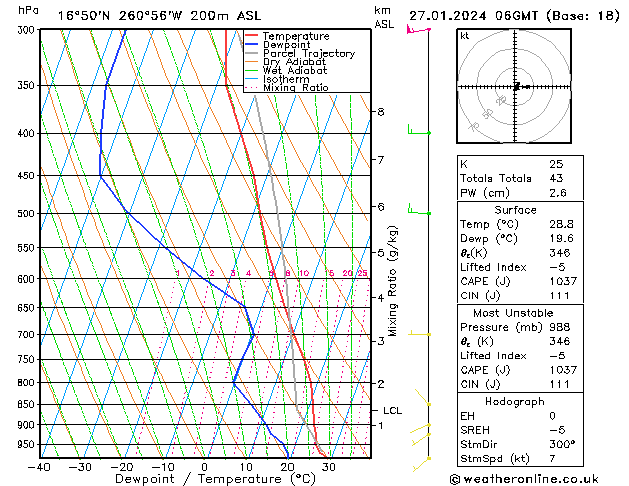Select the 'Temperature' legend entry
The image size is (629, 486).
click(296, 36)
